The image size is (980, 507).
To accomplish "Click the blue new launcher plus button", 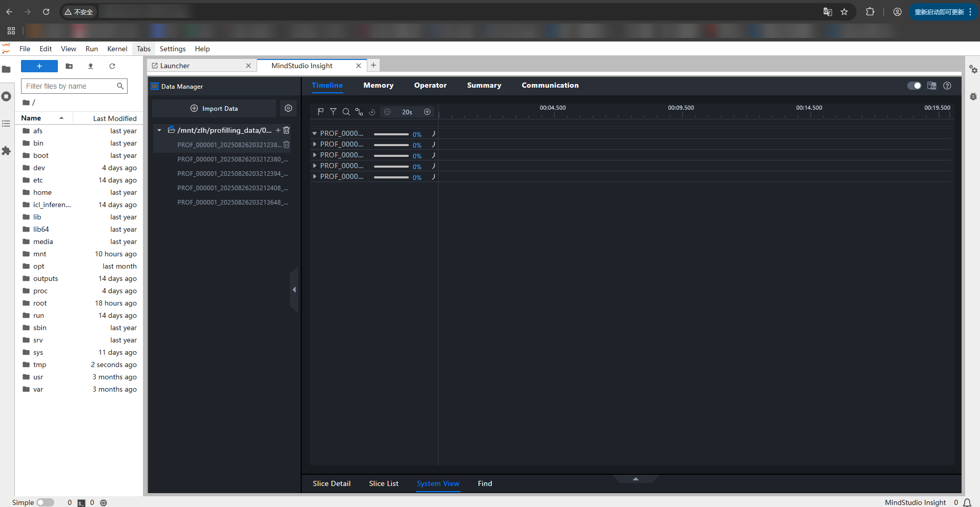I will [x=39, y=66].
